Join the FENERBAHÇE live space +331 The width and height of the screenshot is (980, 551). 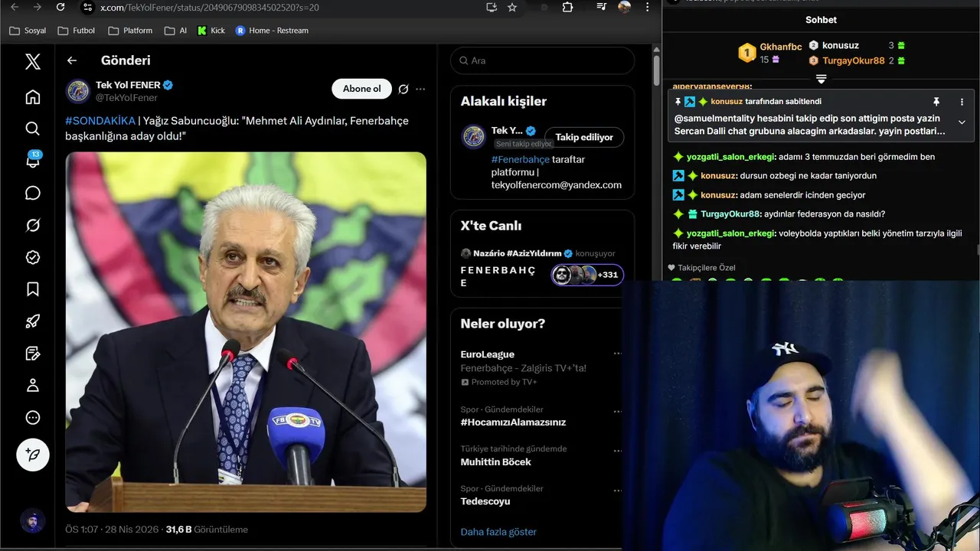pyautogui.click(x=587, y=275)
